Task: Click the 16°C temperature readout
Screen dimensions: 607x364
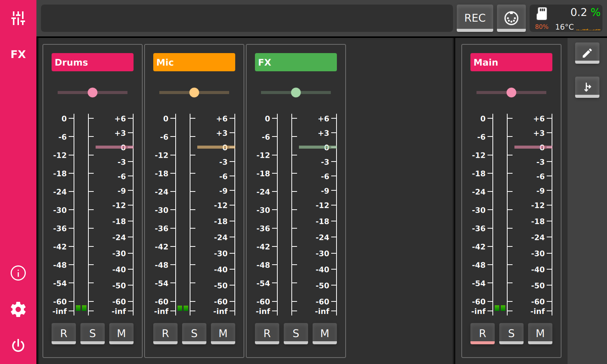Action: (565, 27)
